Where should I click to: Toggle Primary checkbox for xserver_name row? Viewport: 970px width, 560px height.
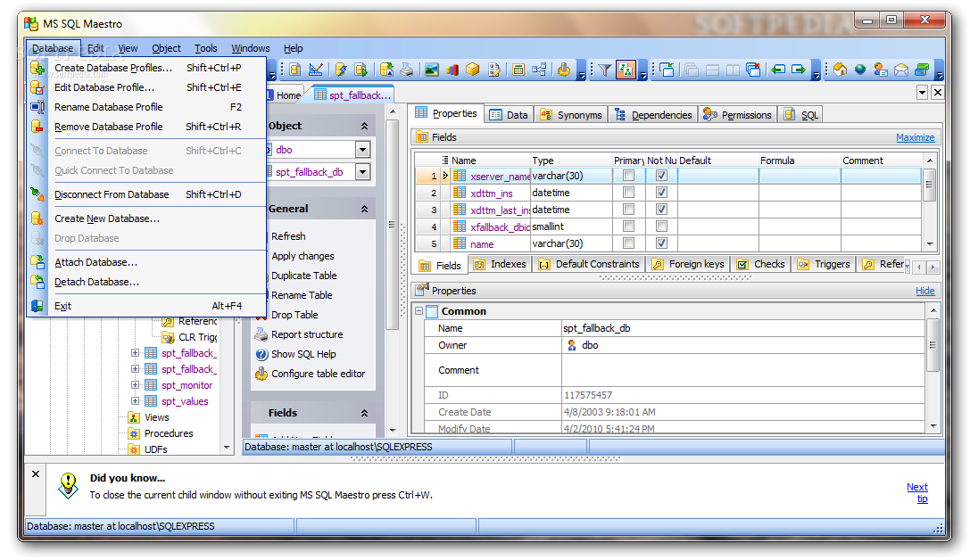click(x=628, y=176)
